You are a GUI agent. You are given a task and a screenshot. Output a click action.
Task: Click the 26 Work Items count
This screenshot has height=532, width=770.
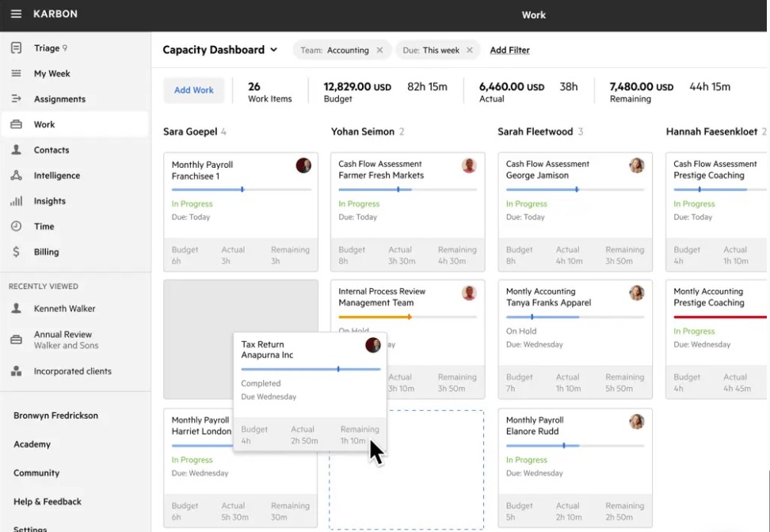tap(269, 93)
